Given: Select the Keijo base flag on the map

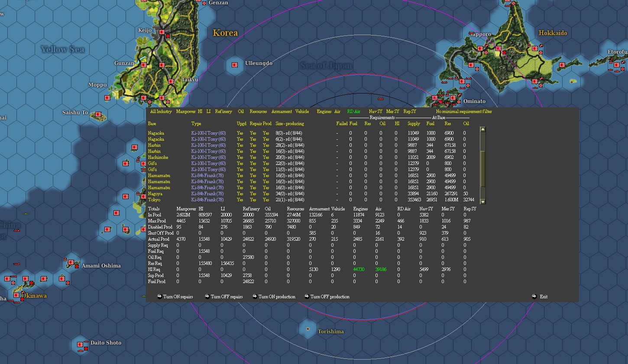Looking at the screenshot, I should tap(162, 32).
